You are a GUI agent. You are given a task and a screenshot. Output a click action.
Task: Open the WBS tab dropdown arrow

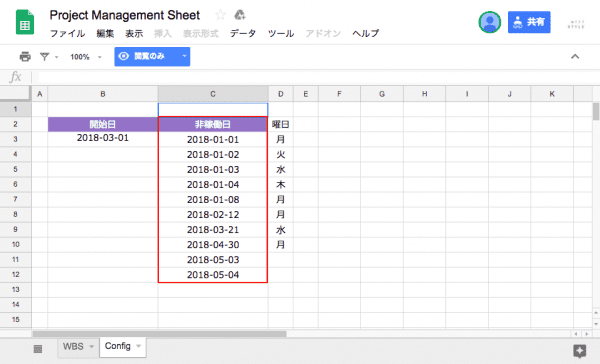(x=91, y=346)
